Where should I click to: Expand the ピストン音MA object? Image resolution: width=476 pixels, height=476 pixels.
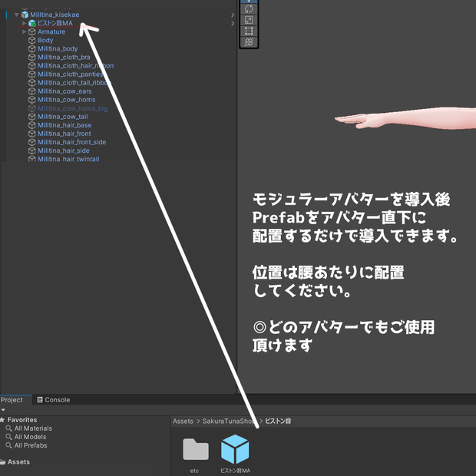(x=25, y=23)
